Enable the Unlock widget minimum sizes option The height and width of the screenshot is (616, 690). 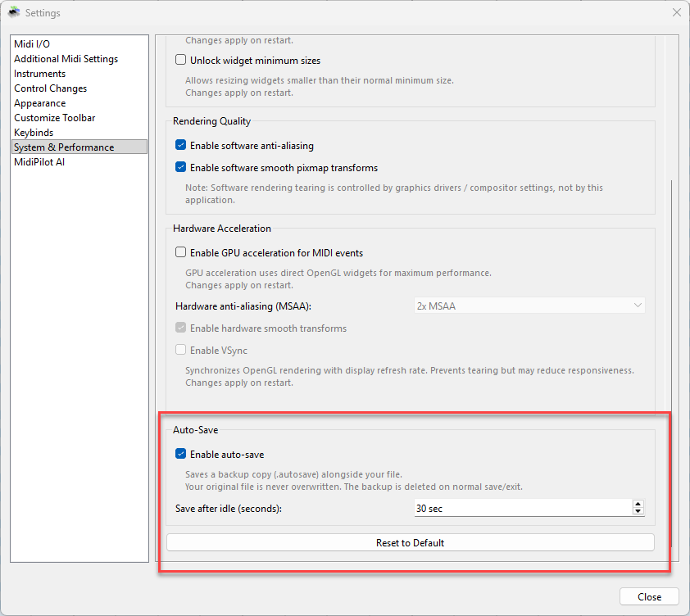pos(181,60)
